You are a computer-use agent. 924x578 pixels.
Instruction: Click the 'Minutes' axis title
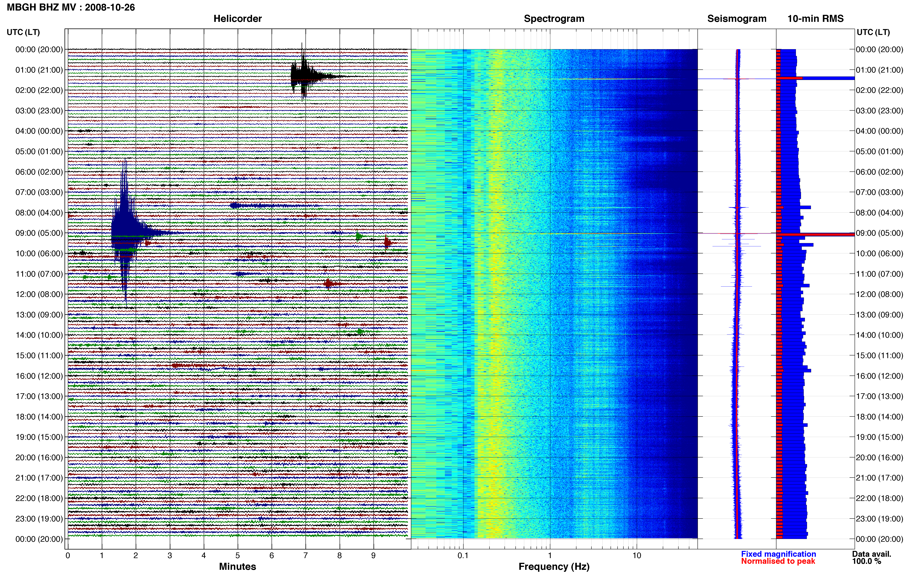[x=238, y=566]
